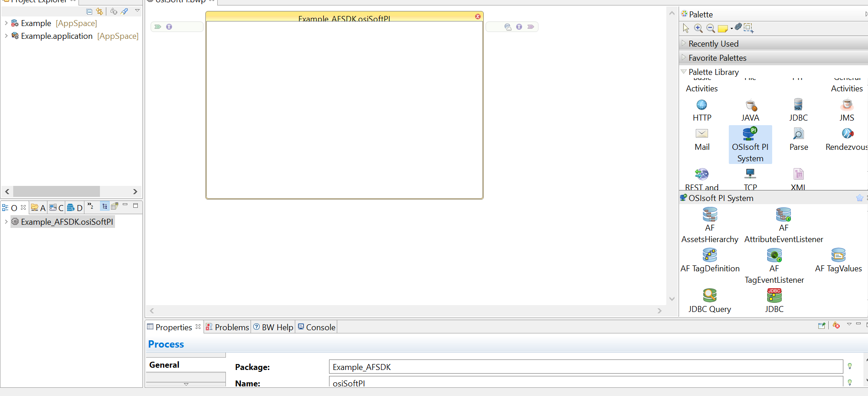Open the Mail palette

pyautogui.click(x=702, y=140)
